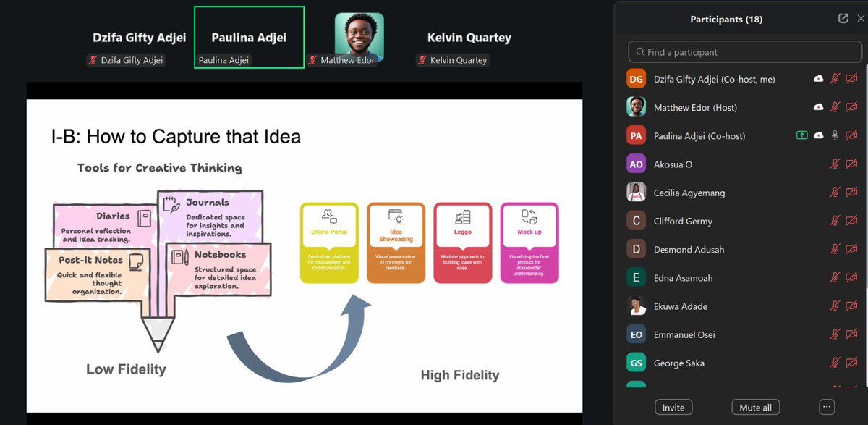Click the Online Portal card on the shared slide
This screenshot has height=425, width=868.
click(329, 243)
